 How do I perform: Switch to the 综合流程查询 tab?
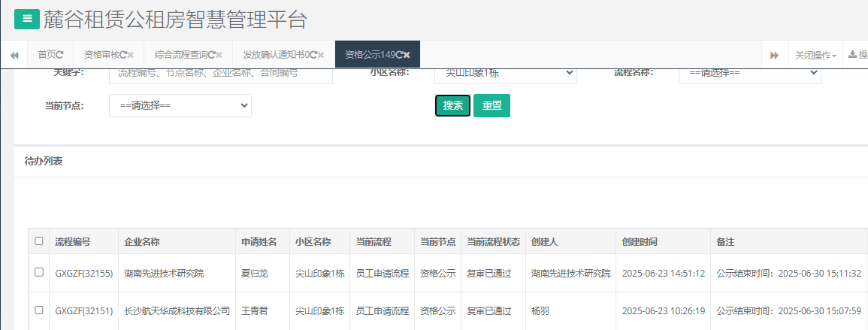[180, 55]
